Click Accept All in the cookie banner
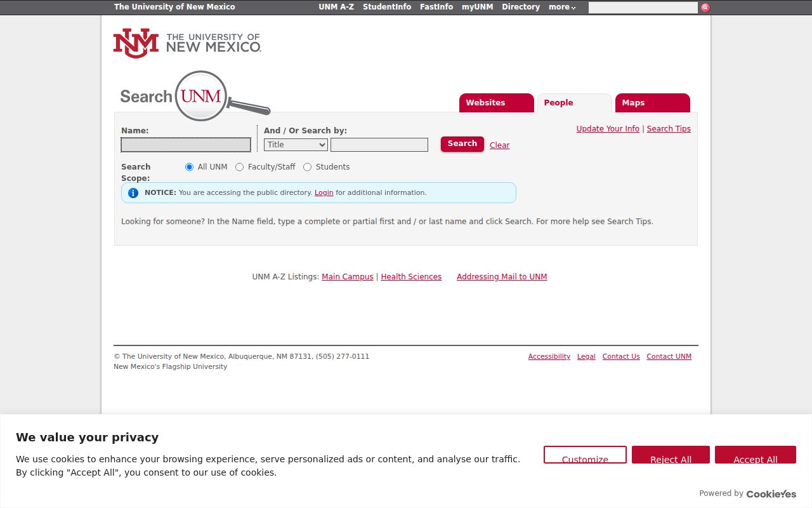Viewport: 812px width, 508px height. click(756, 455)
